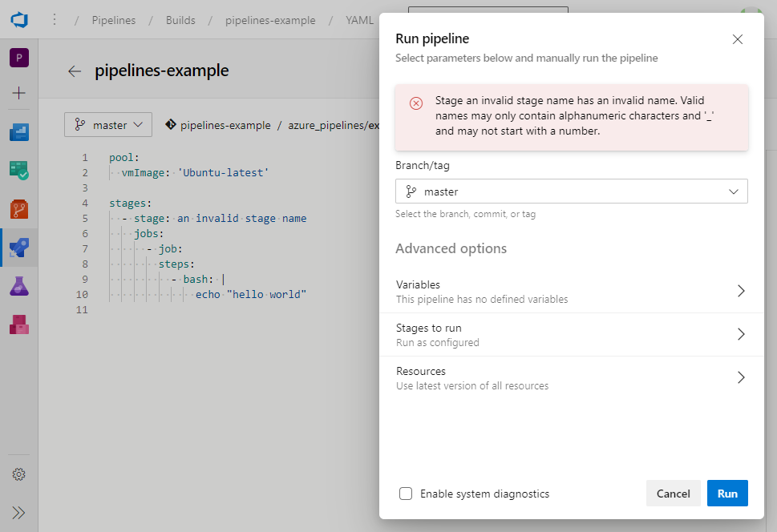Click the Run button

point(727,494)
